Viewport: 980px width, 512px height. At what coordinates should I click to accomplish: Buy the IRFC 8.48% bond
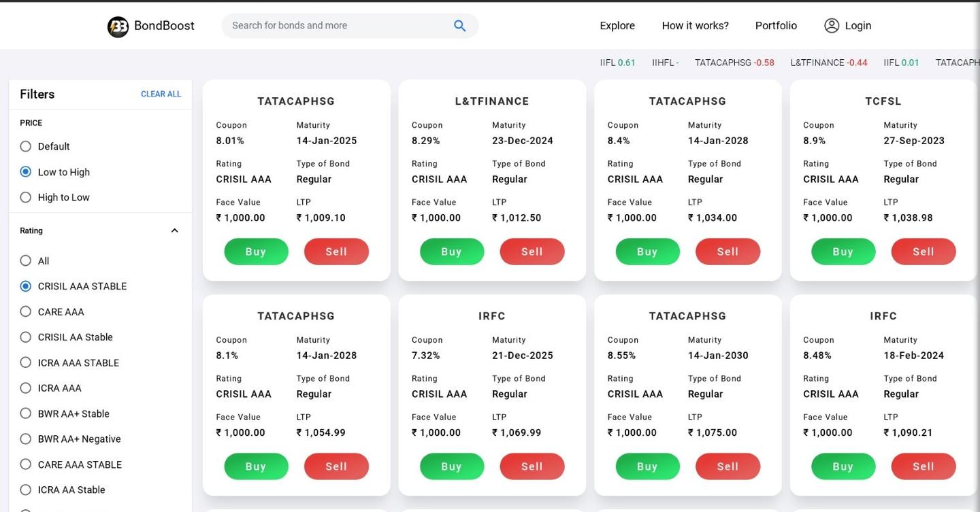(843, 466)
